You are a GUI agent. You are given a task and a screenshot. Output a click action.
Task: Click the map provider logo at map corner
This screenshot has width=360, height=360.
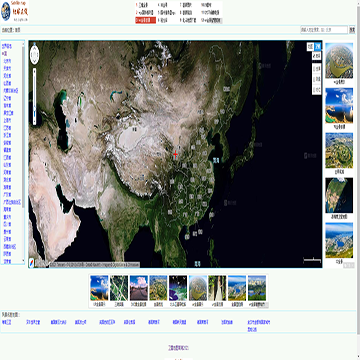(x=32, y=263)
